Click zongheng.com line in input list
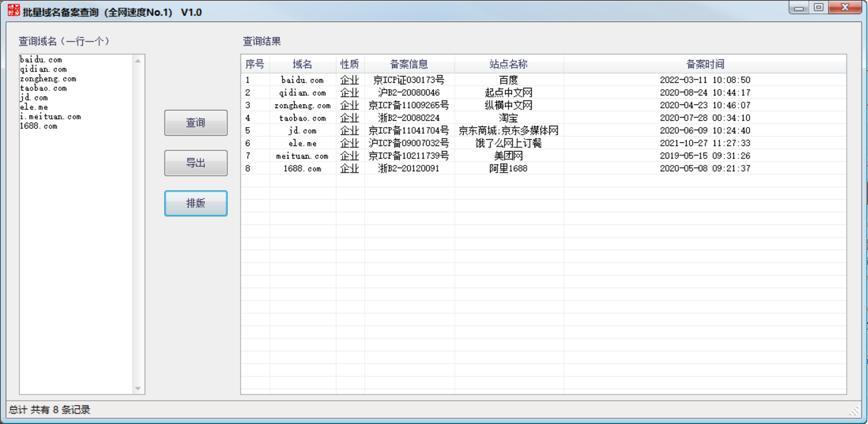This screenshot has width=868, height=424. pos(48,79)
